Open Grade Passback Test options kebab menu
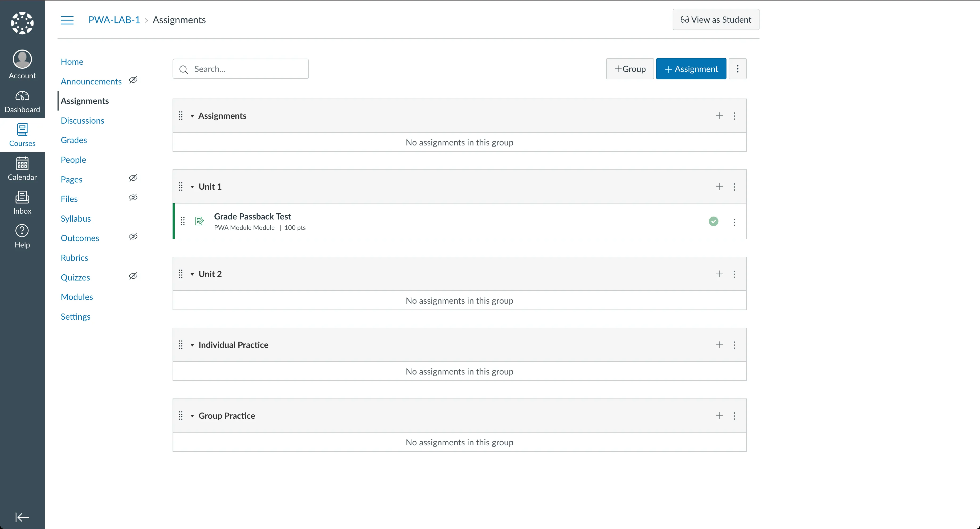980x529 pixels. coord(734,222)
